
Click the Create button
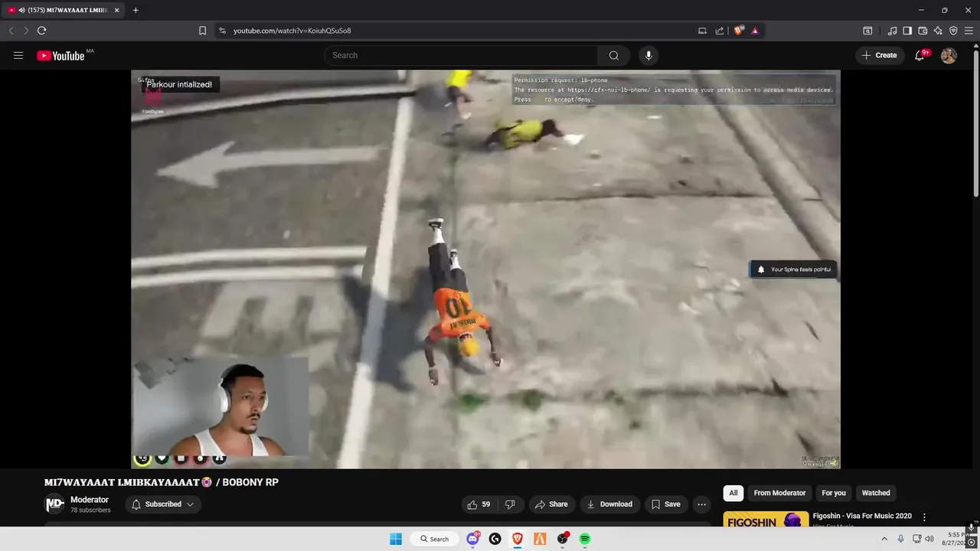point(879,55)
